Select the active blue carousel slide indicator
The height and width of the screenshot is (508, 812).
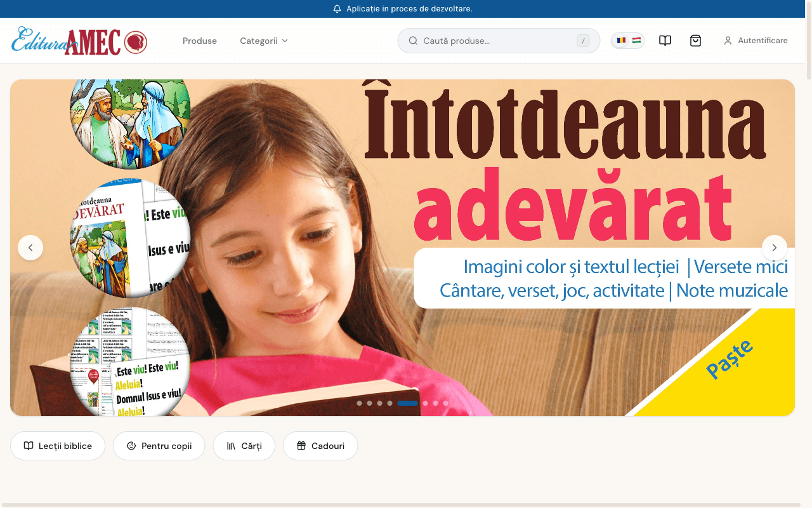tap(408, 403)
